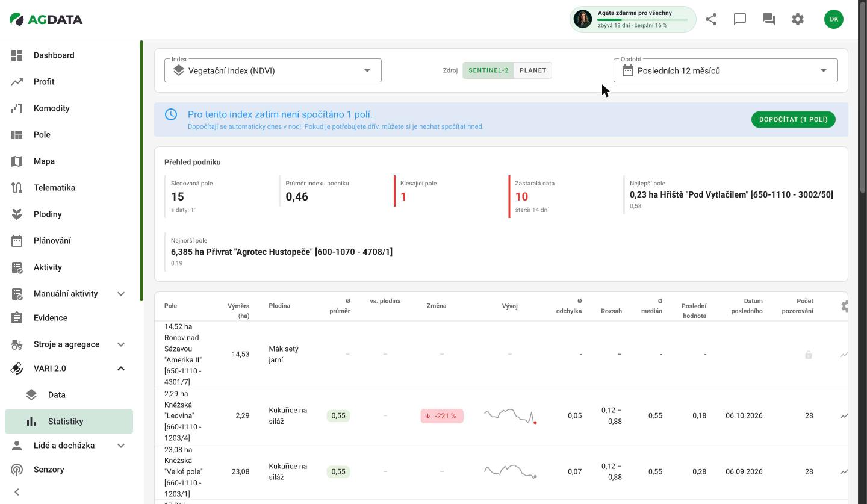Open the settings gear in the top bar

coord(798,19)
